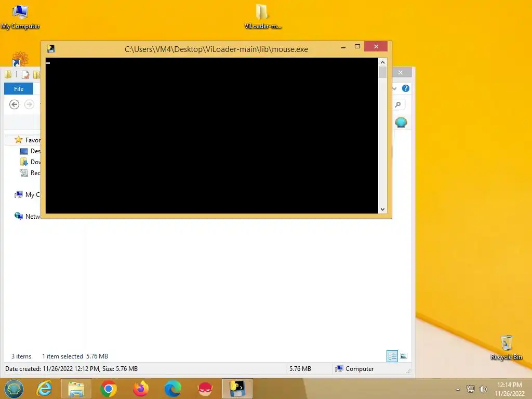Show hidden tray icons arrow
Image resolution: width=532 pixels, height=399 pixels.
click(458, 389)
